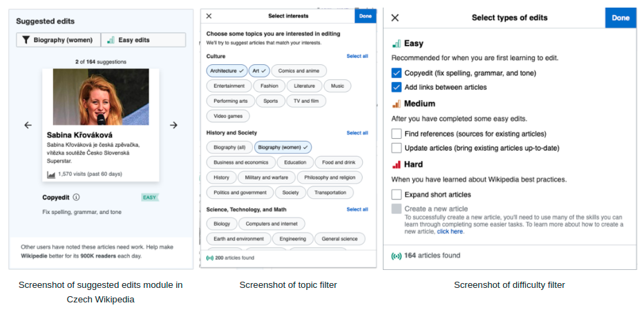Go to the previous suggested article
The image size is (644, 310).
point(28,125)
